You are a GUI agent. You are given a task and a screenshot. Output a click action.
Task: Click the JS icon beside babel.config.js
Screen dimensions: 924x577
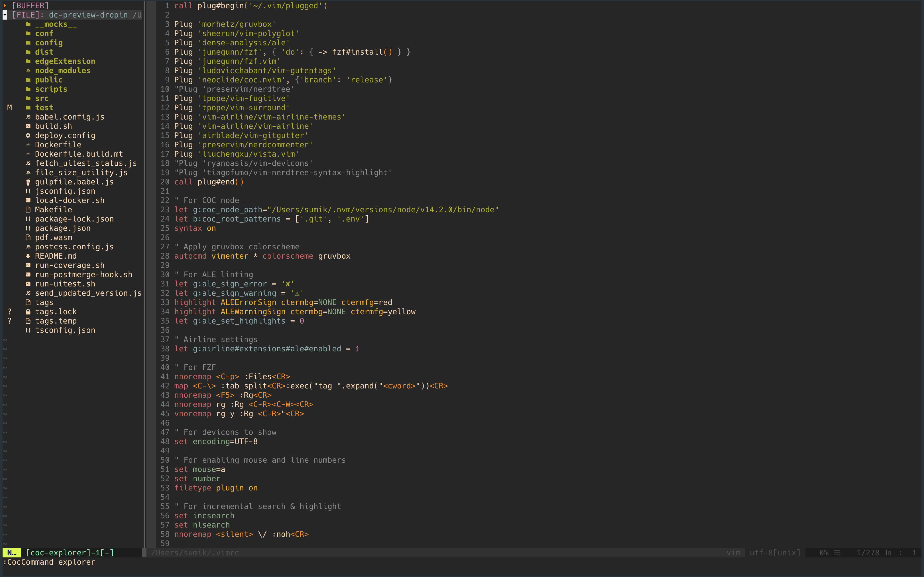[x=28, y=117]
